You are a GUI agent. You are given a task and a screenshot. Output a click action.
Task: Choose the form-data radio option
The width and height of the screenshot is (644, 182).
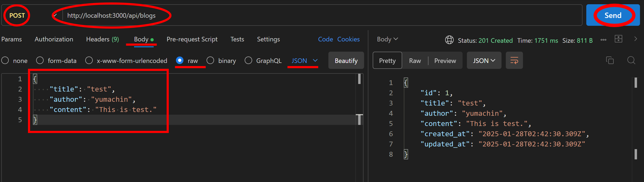pyautogui.click(x=40, y=61)
